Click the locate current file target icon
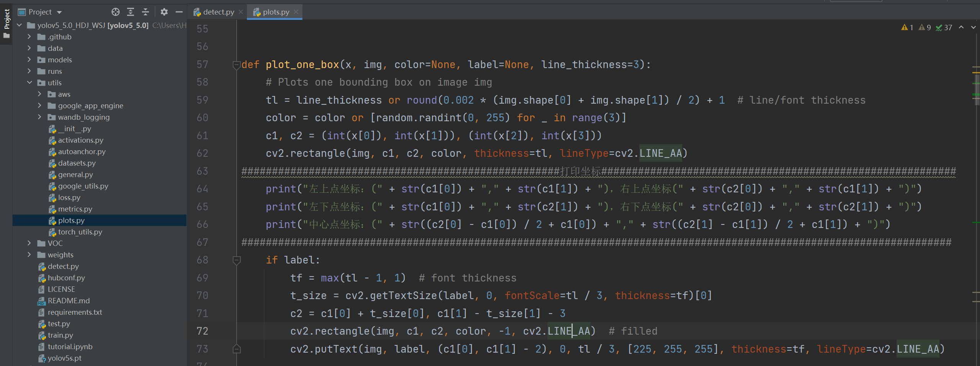 point(116,12)
